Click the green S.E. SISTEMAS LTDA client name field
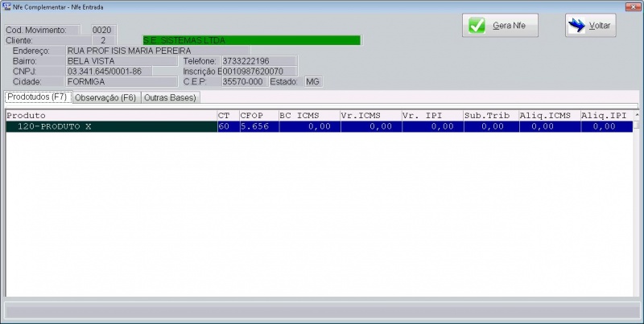 tap(250, 40)
